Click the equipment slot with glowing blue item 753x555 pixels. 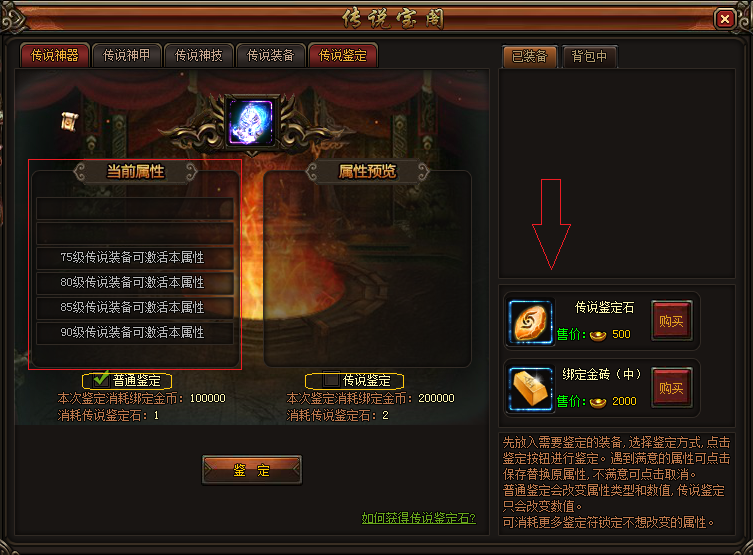click(251, 122)
